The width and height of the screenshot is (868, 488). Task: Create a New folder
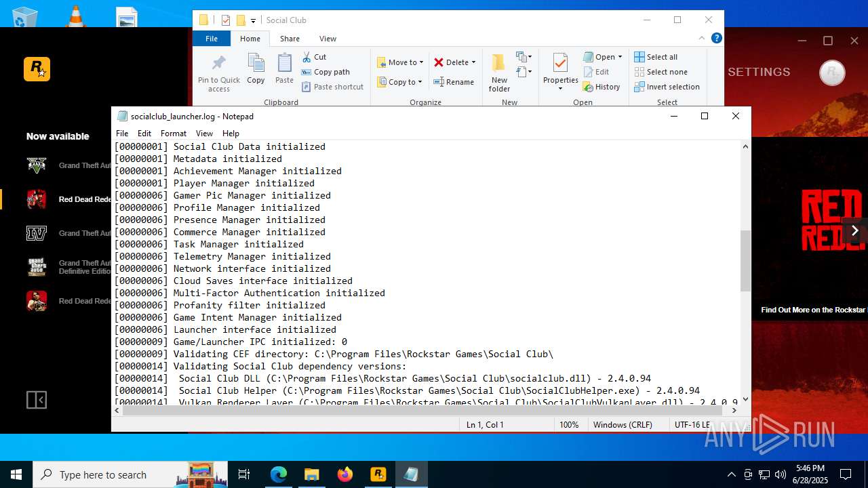coord(499,73)
